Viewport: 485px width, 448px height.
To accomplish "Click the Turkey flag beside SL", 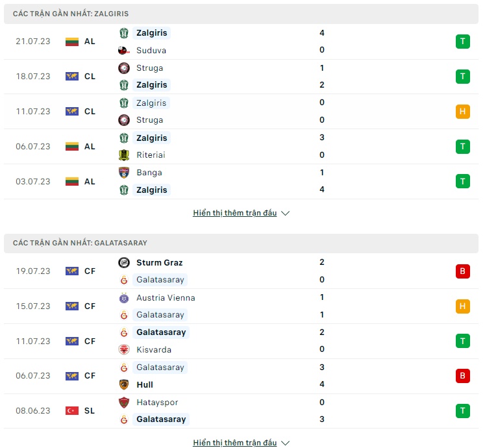I will pos(72,410).
